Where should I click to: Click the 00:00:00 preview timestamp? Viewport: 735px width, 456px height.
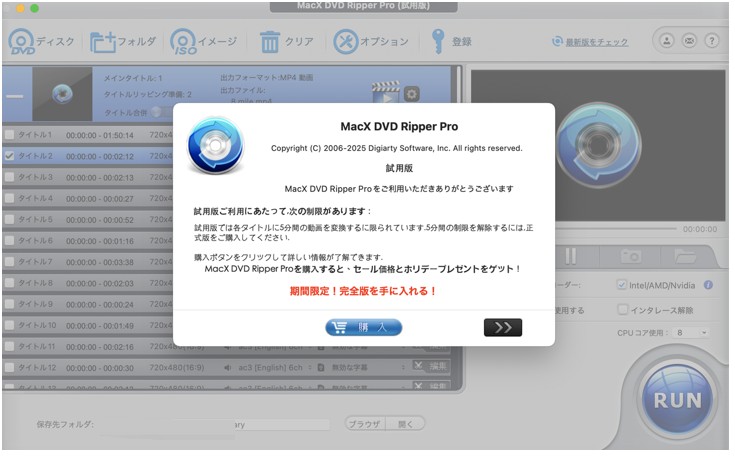[x=700, y=229]
